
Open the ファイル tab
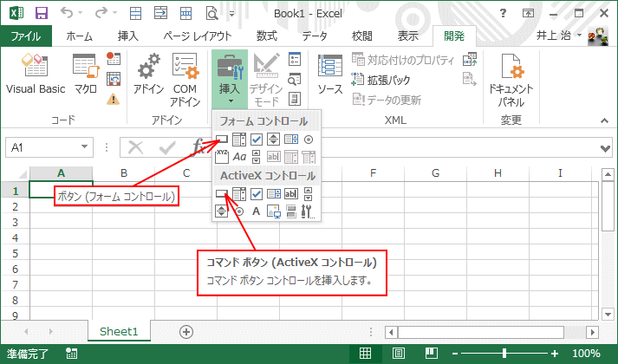[26, 36]
